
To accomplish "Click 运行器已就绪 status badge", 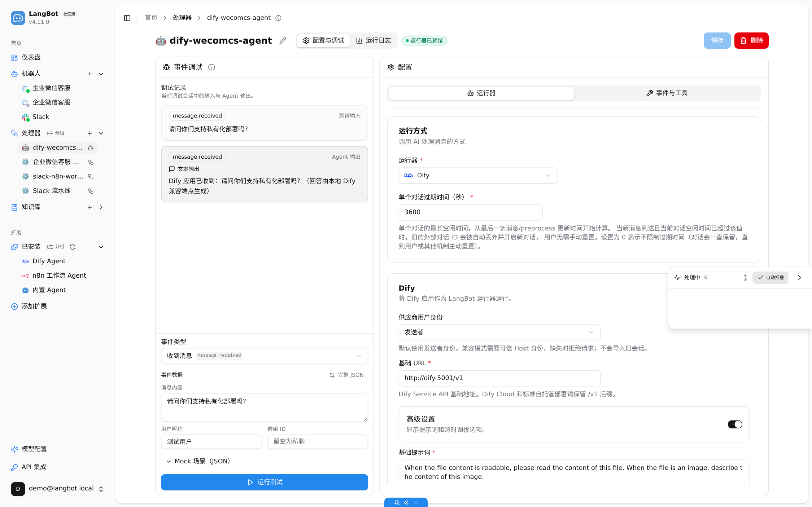I will (x=424, y=40).
